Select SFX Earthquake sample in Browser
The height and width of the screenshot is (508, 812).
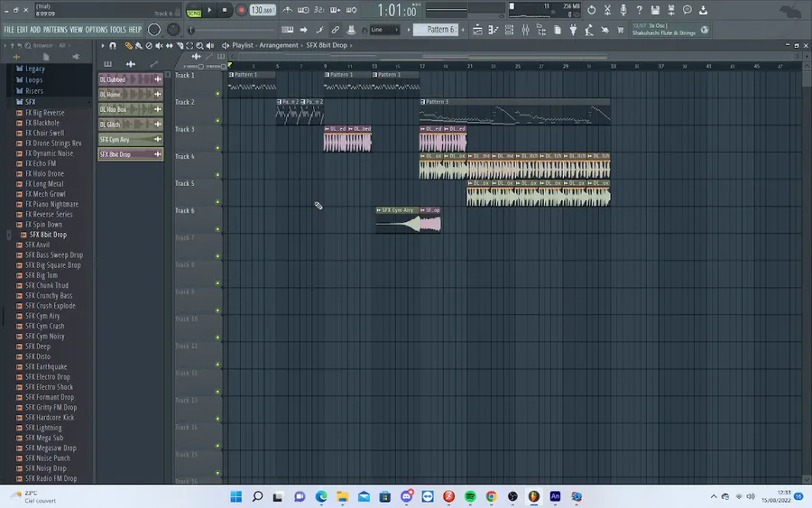tap(46, 366)
